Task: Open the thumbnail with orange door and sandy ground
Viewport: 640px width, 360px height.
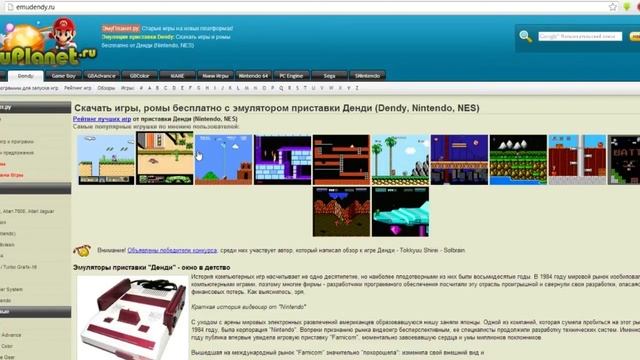Action: point(164,158)
